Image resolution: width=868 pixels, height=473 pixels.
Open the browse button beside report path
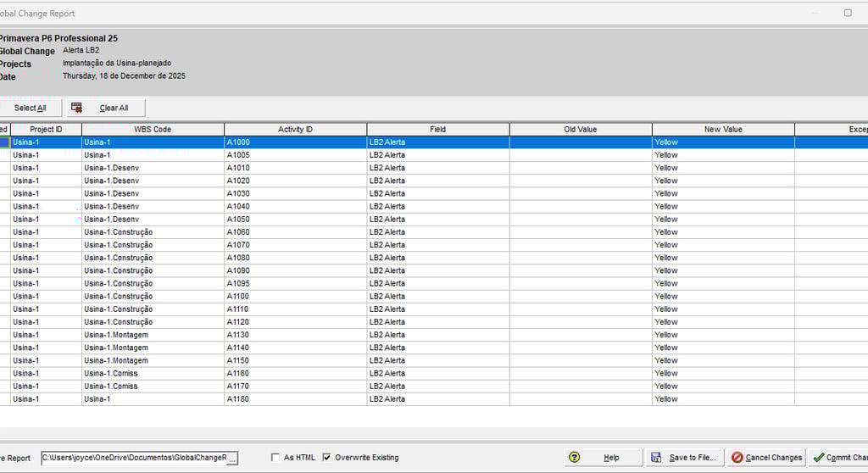tap(232, 458)
